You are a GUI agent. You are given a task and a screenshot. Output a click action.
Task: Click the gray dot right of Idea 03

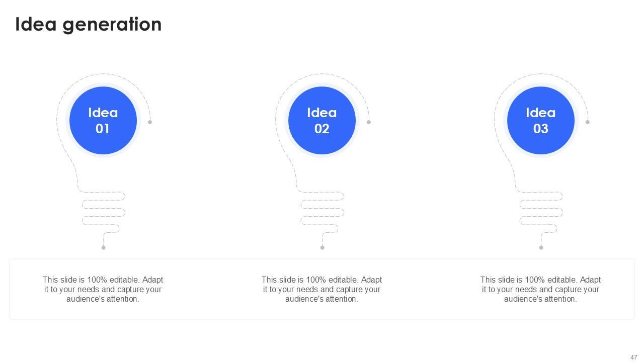point(588,122)
